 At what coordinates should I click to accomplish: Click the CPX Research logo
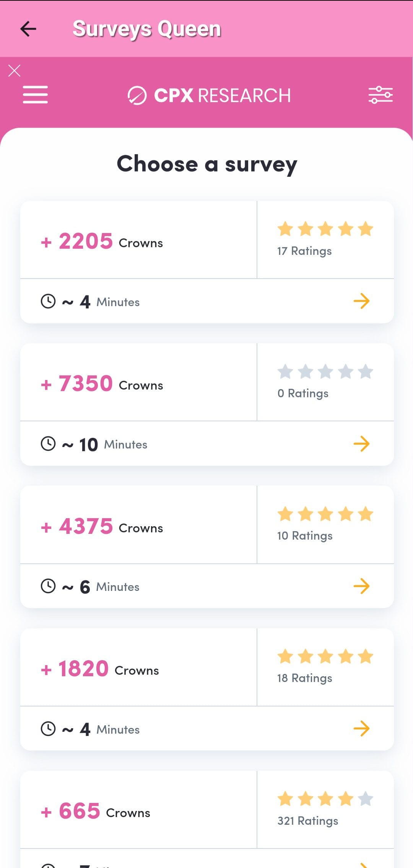pos(209,95)
